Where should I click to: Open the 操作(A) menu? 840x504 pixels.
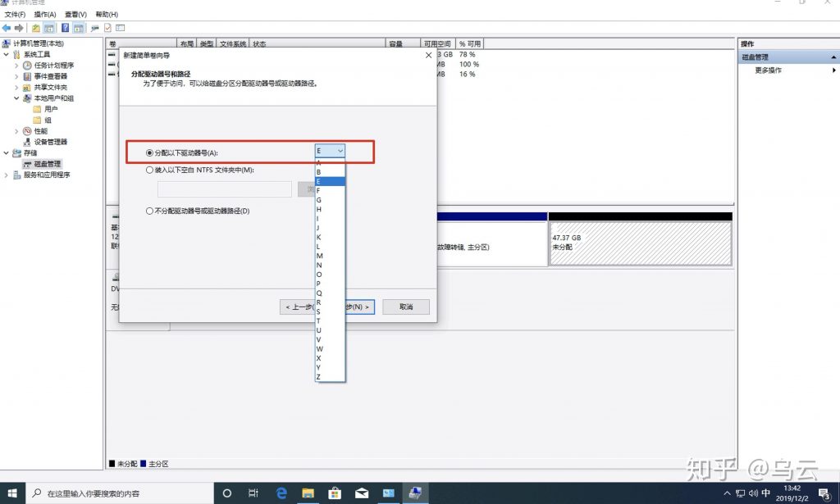tap(45, 15)
